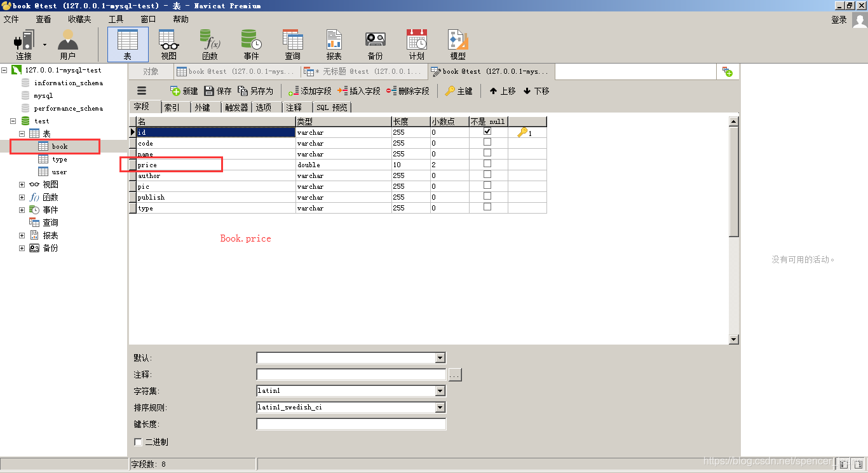This screenshot has height=473, width=868.
Task: Open the Query (查询) toolbar icon
Action: 292,44
